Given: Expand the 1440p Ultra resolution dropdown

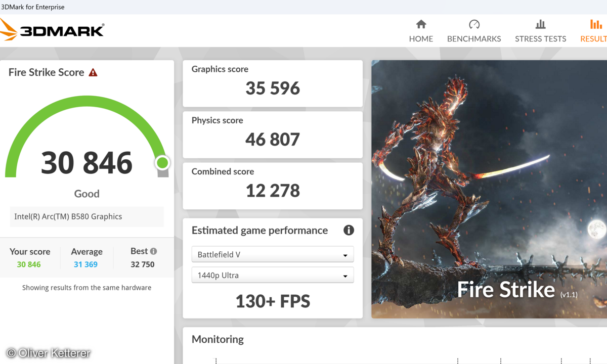Looking at the screenshot, I should tap(273, 275).
